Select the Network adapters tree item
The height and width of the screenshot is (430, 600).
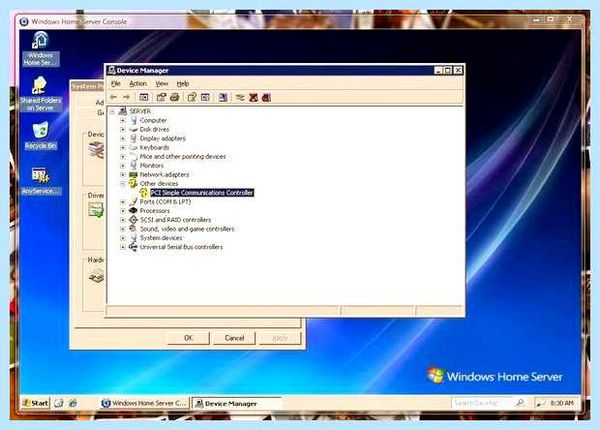click(x=164, y=174)
